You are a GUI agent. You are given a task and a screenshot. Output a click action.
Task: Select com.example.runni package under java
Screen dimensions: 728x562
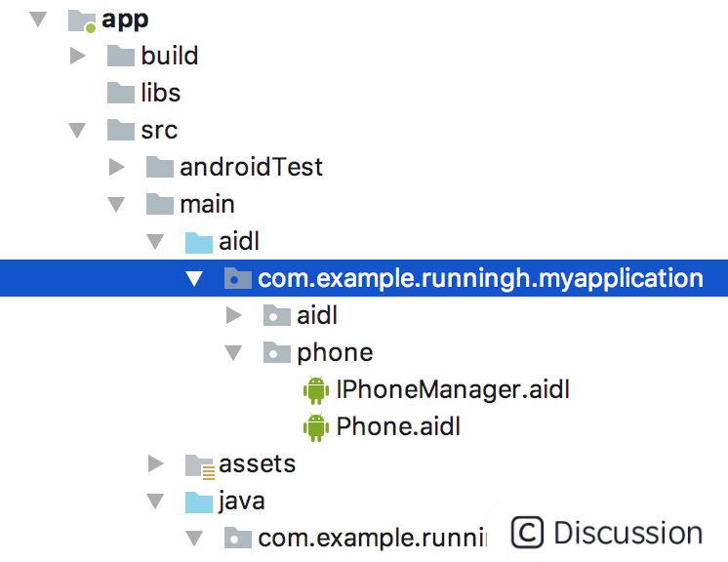pos(373,539)
